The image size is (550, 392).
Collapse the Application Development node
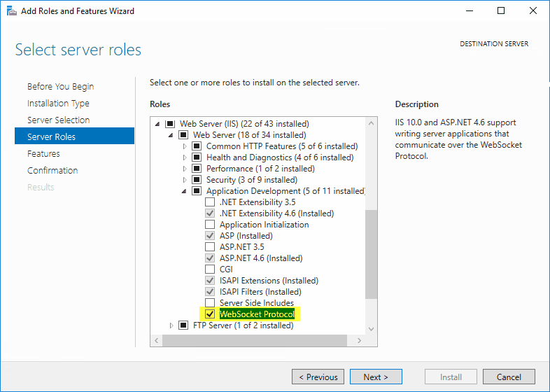pos(185,191)
